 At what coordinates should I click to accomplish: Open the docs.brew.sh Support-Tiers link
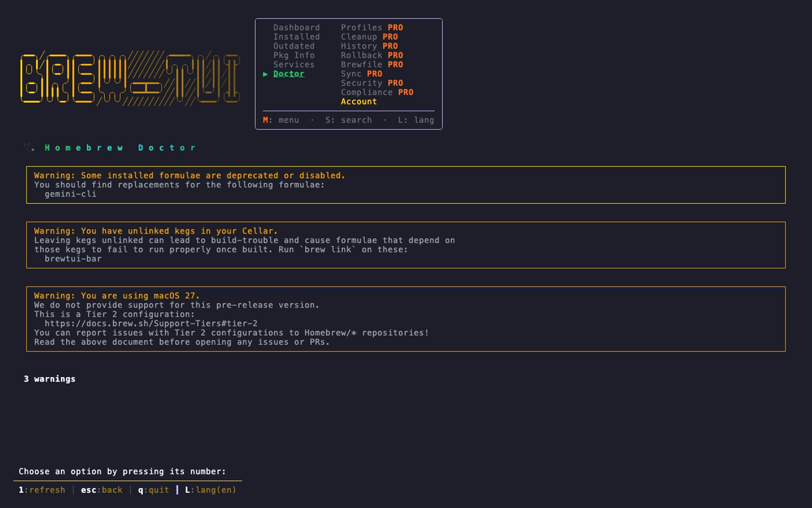click(151, 324)
